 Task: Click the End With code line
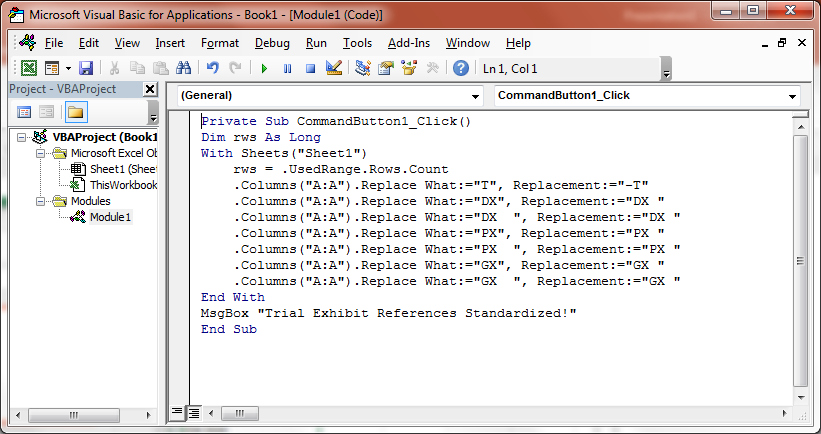click(232, 297)
